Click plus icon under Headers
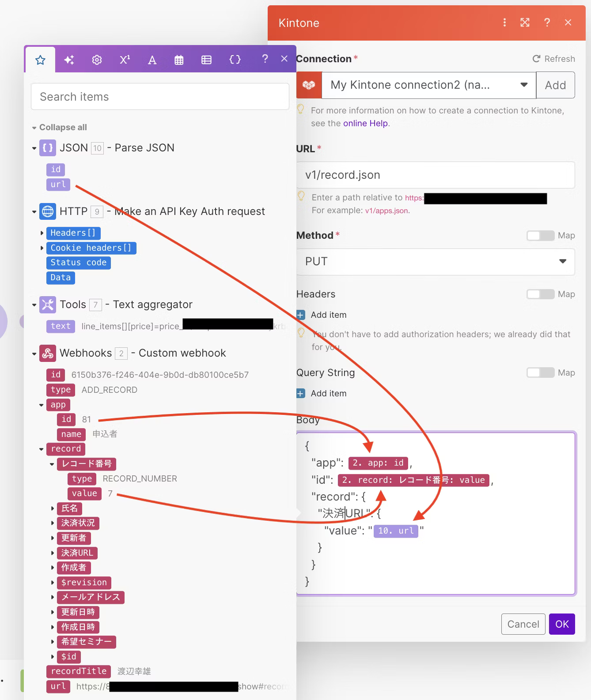The image size is (591, 700). [301, 315]
